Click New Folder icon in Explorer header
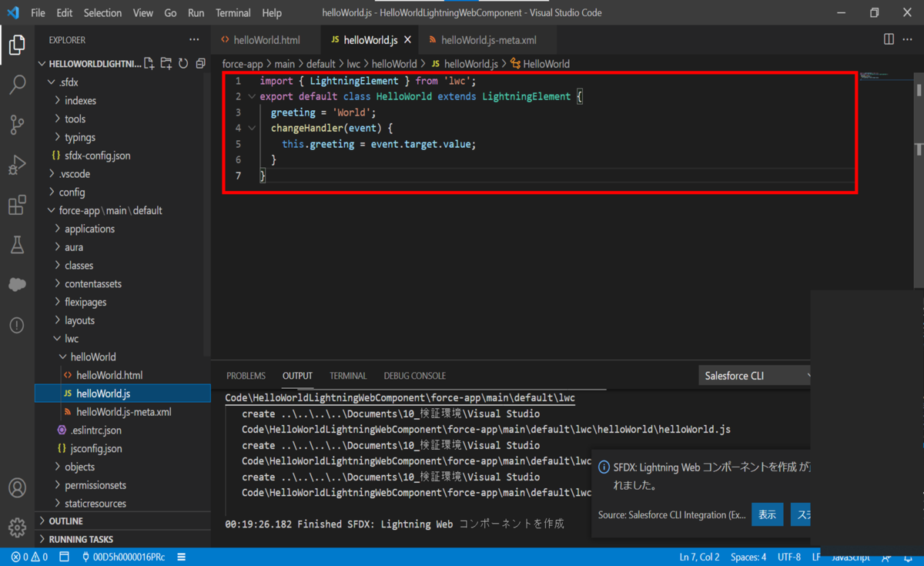The image size is (924, 566). click(x=166, y=64)
